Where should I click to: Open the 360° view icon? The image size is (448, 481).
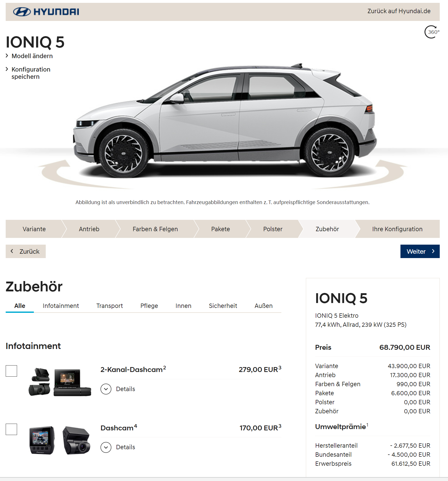pos(432,32)
